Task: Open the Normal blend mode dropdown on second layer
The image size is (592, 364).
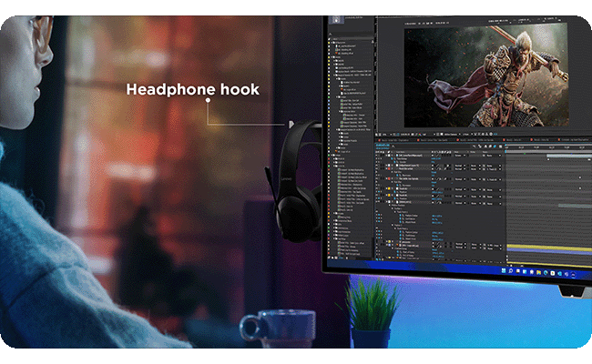Action: (460, 166)
